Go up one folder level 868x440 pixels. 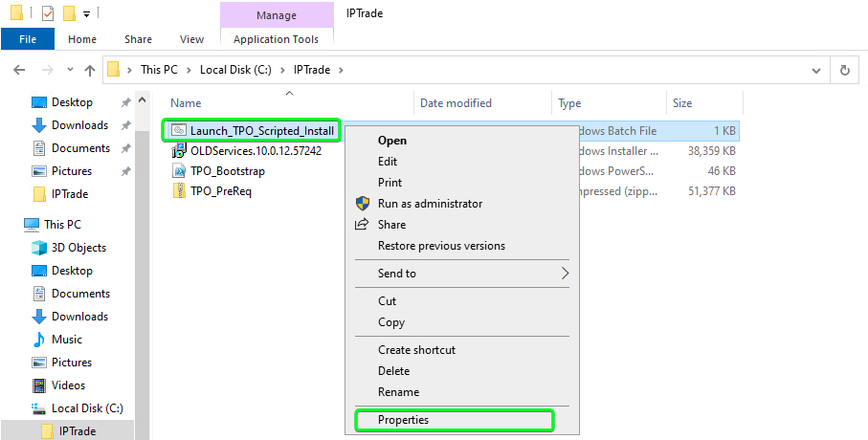tap(90, 70)
